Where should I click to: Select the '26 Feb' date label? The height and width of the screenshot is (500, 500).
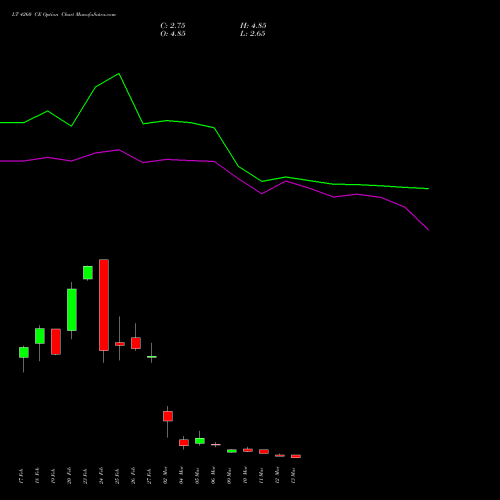tap(133, 476)
